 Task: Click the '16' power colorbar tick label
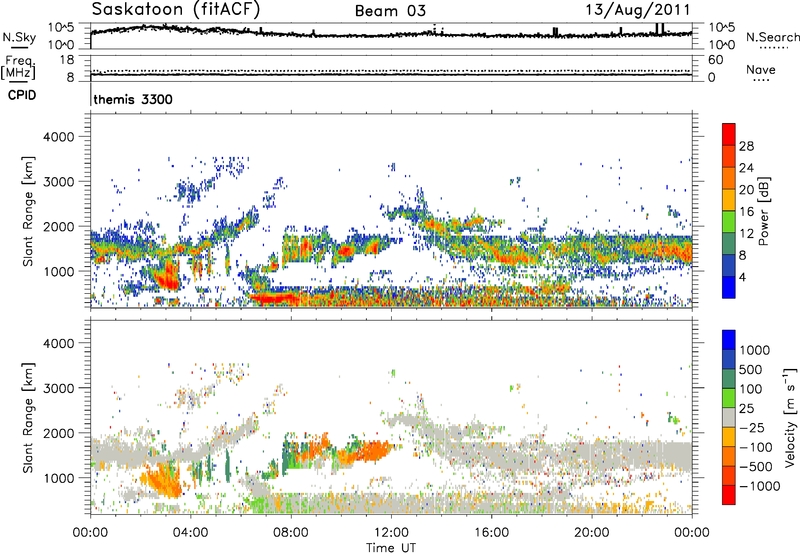[746, 212]
